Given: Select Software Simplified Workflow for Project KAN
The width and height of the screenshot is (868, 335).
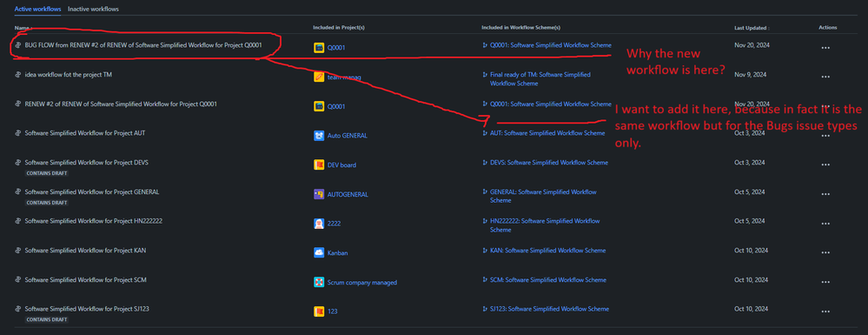Looking at the screenshot, I should click(85, 250).
